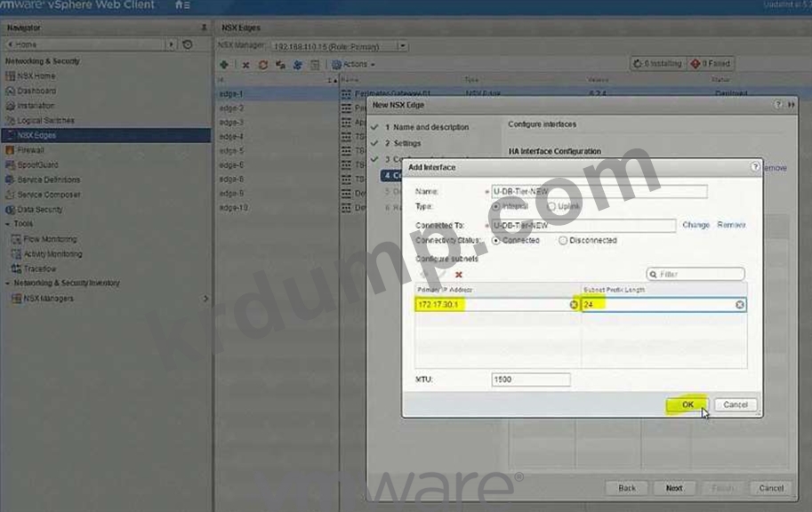
Task: Delete selected edge with X toolbar icon
Action: (246, 65)
